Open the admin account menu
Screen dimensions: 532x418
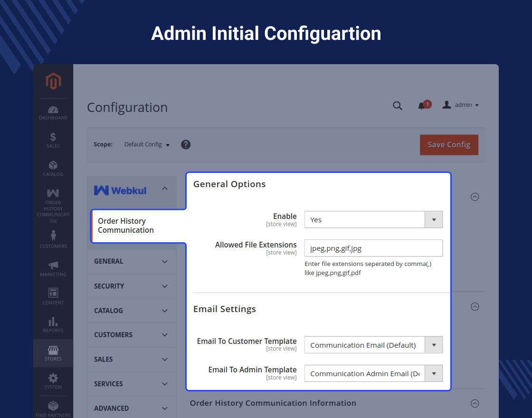[x=460, y=105]
